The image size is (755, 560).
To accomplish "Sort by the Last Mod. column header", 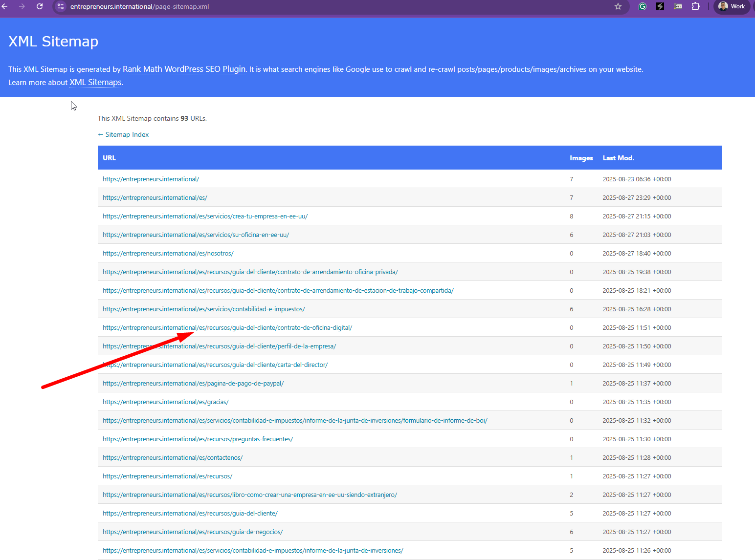I will 618,158.
